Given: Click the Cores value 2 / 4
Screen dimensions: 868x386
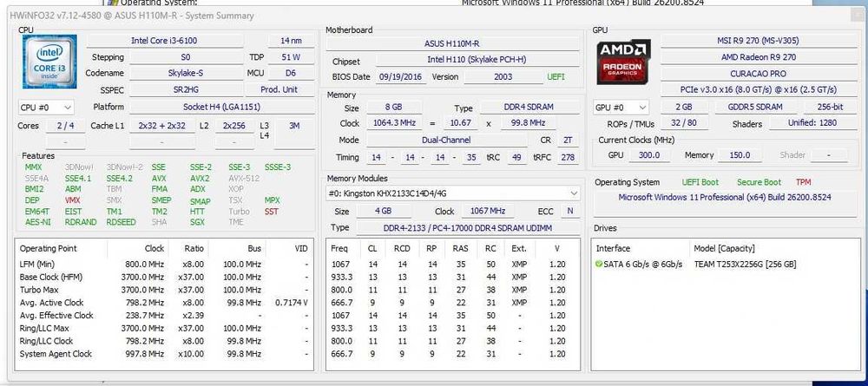Looking at the screenshot, I should [x=65, y=126].
